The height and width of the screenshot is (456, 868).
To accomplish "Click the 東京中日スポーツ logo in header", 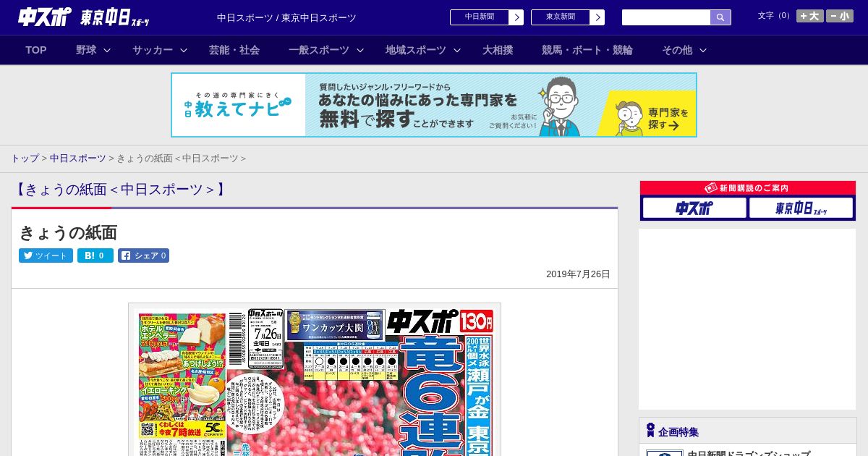I will pos(115,18).
